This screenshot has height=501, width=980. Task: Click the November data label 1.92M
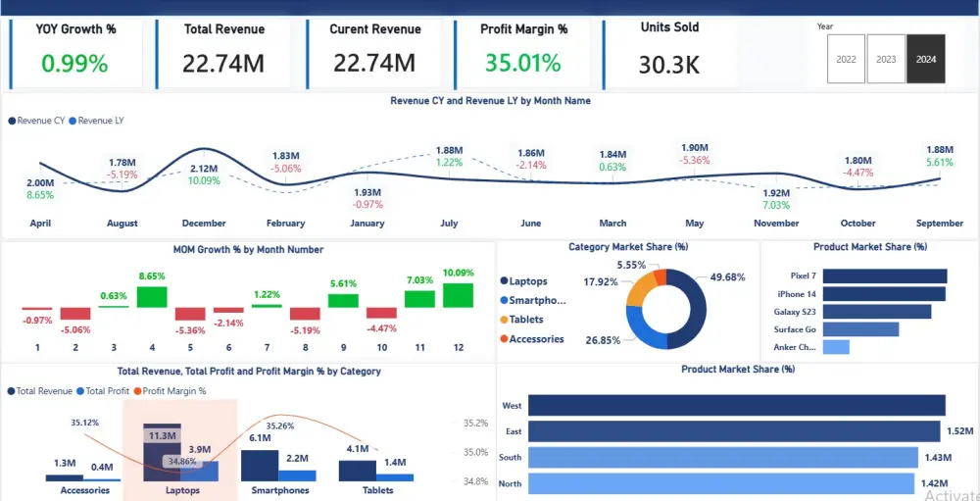[776, 192]
